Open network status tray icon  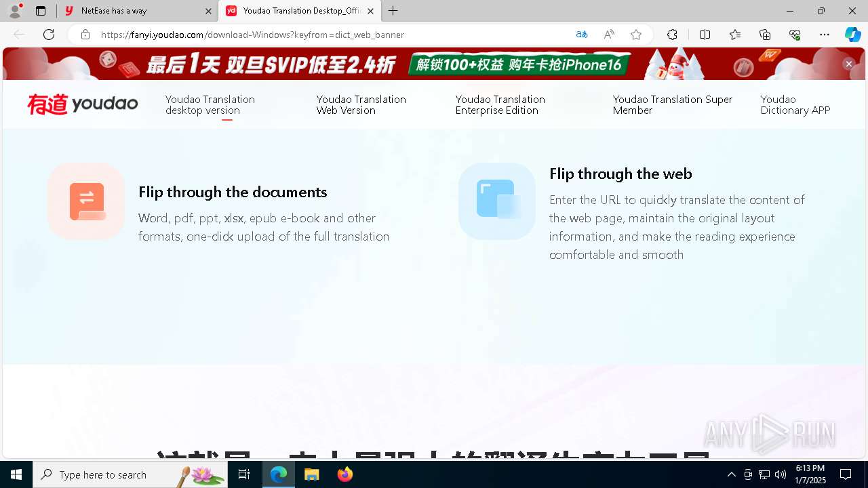pyautogui.click(x=764, y=474)
